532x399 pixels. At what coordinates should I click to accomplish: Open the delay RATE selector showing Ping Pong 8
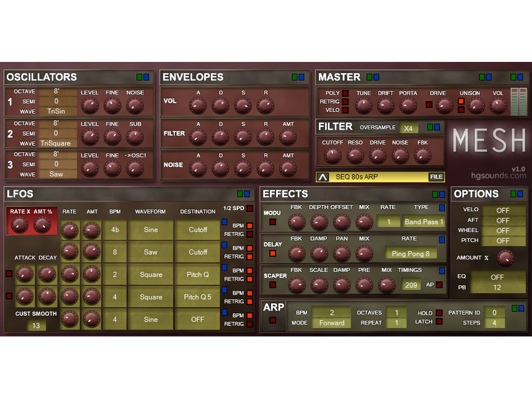(x=411, y=253)
